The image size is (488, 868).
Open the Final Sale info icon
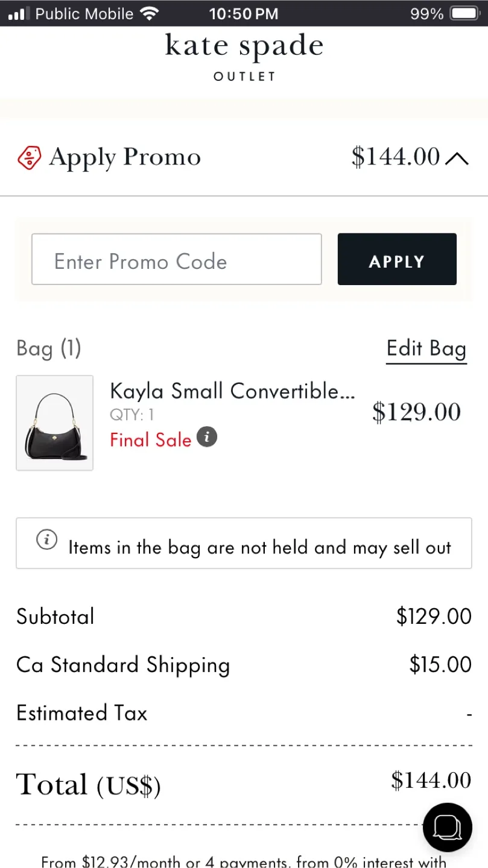(x=207, y=437)
